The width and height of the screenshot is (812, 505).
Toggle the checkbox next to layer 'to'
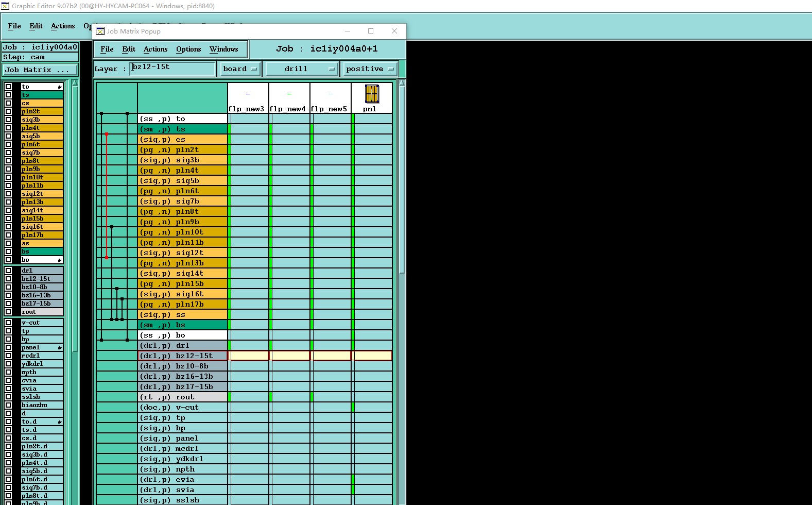(x=8, y=87)
